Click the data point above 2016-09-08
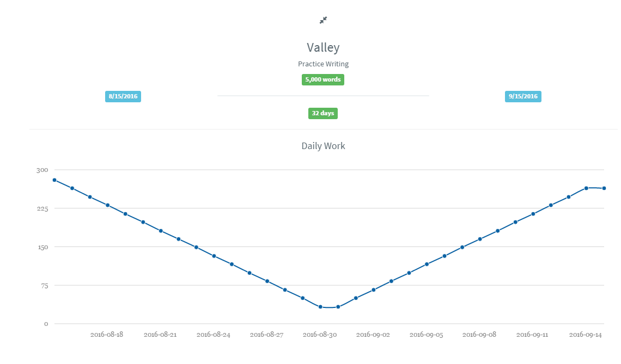The height and width of the screenshot is (364, 621). click(480, 239)
